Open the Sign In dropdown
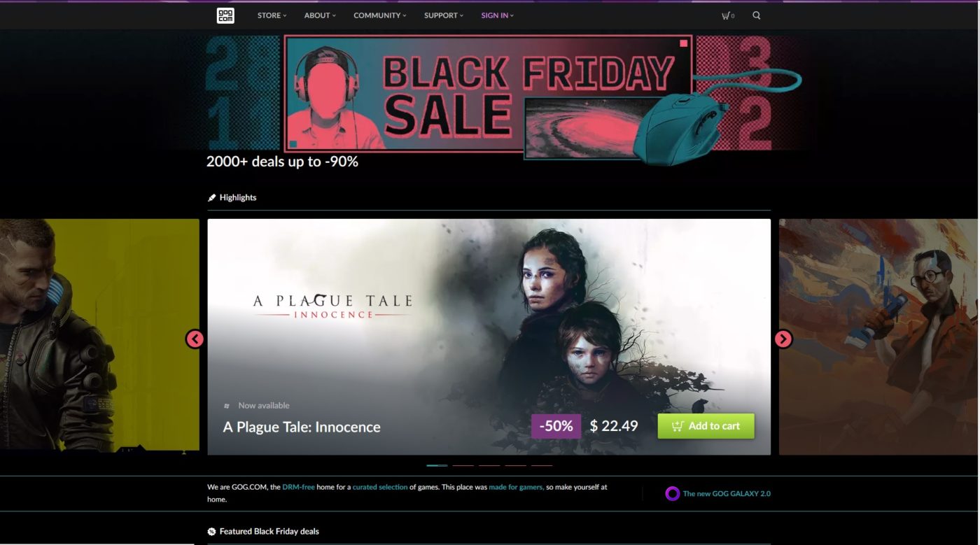The height and width of the screenshot is (545, 980). tap(497, 15)
